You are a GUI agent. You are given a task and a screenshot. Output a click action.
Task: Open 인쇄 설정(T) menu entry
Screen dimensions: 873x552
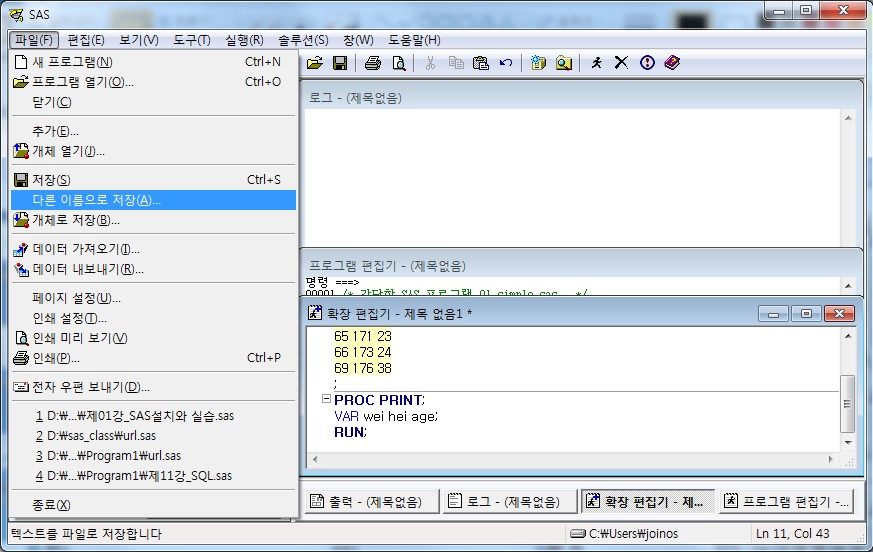[153, 318]
